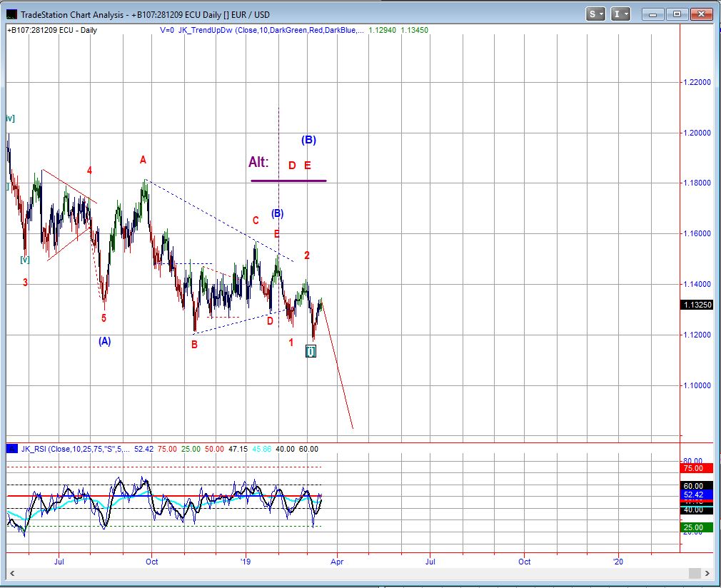Click the 1.12940 value in chart legend
The image size is (721, 588).
pos(382,31)
